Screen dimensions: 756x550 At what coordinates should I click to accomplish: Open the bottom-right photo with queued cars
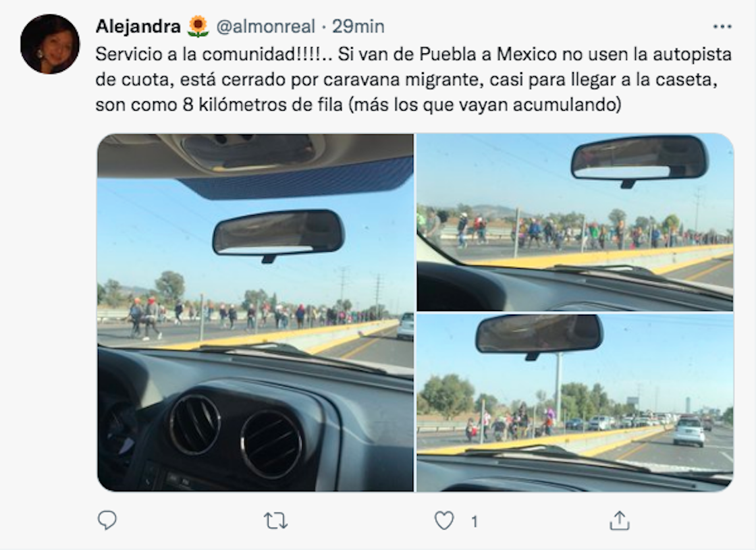pyautogui.click(x=574, y=402)
